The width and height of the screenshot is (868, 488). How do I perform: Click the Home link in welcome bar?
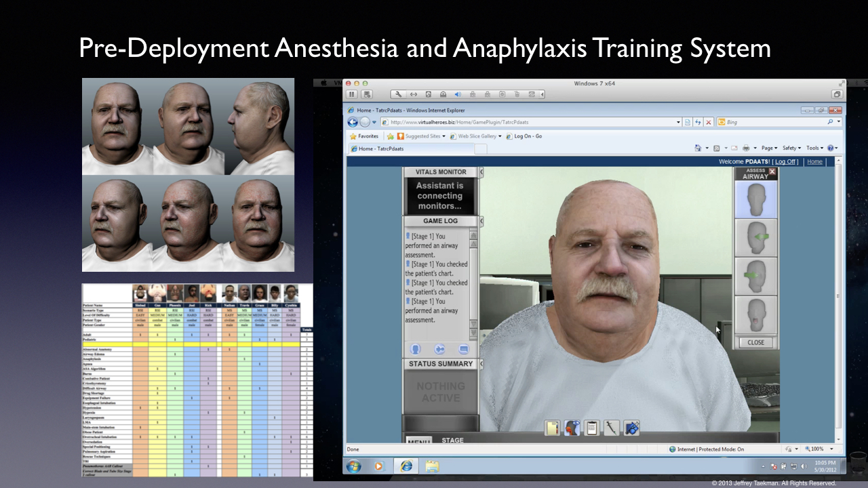(x=814, y=162)
